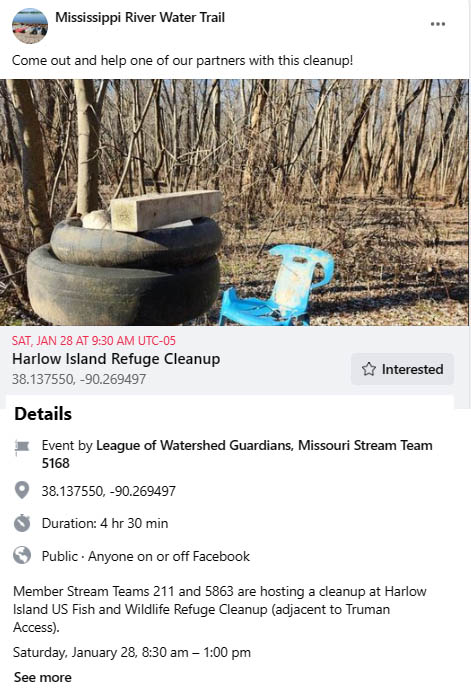Click the Duration: 4 hr 30 min row
The height and width of the screenshot is (692, 471).
(x=105, y=523)
